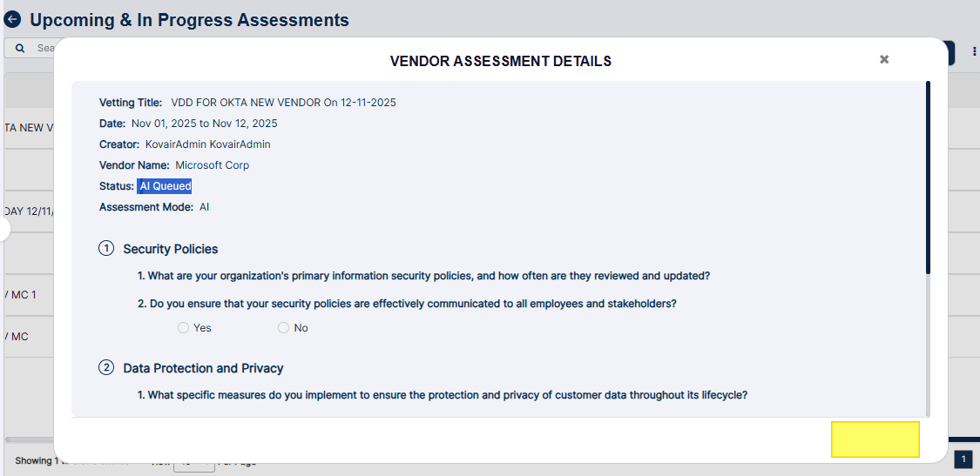Select the No radio button
Viewport: 980px width, 476px height.
[x=283, y=328]
